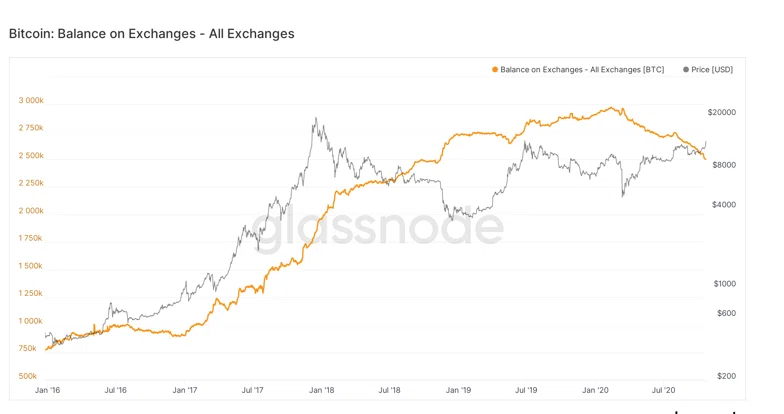Screen dimensions: 784x414
Task: Click the orange Balance on Exchanges legend dot
Action: point(495,70)
